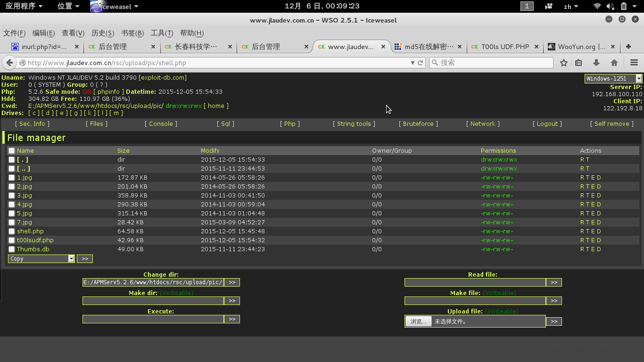The image size is (644, 362).
Task: Open the URL history dropdown arrow
Action: 413,63
